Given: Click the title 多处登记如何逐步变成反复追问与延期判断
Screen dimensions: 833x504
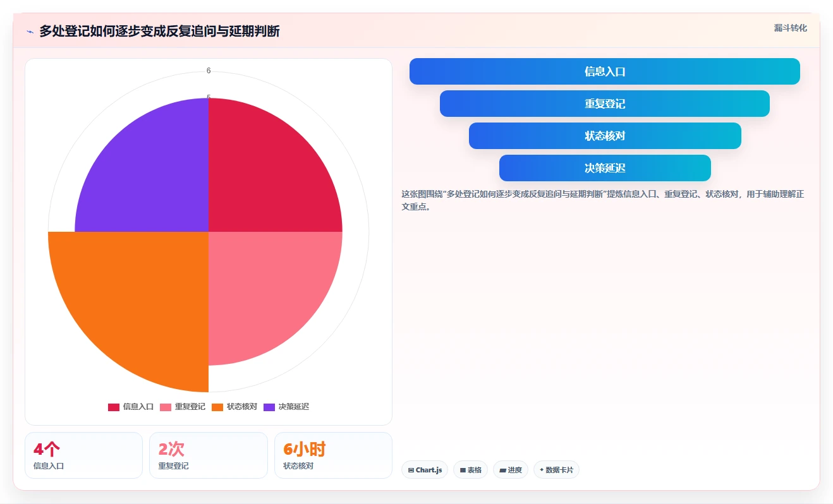Looking at the screenshot, I should click(x=159, y=32).
